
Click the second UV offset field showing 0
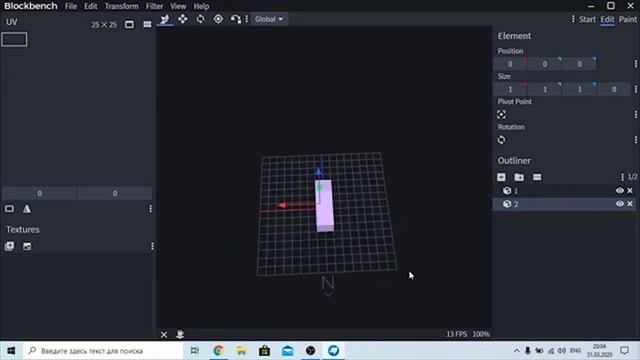(115, 193)
